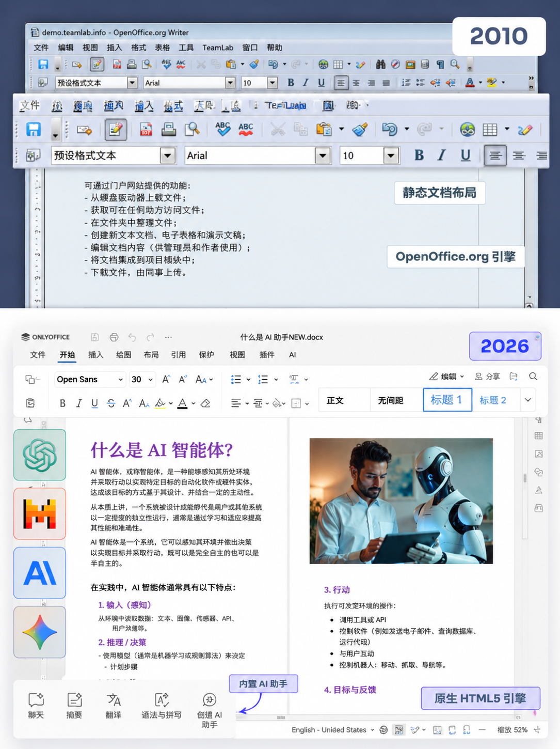The image size is (560, 749).
Task: Toggle large Bold B in magnified toolbar
Action: tap(419, 155)
